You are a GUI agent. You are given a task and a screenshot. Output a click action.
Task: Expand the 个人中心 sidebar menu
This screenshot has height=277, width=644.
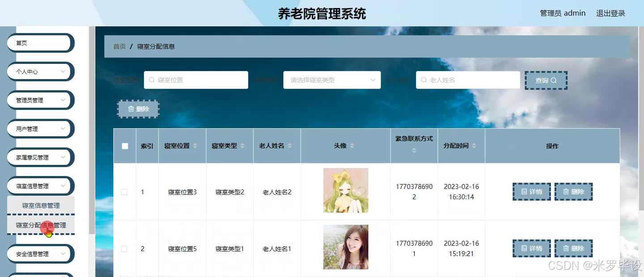click(40, 71)
